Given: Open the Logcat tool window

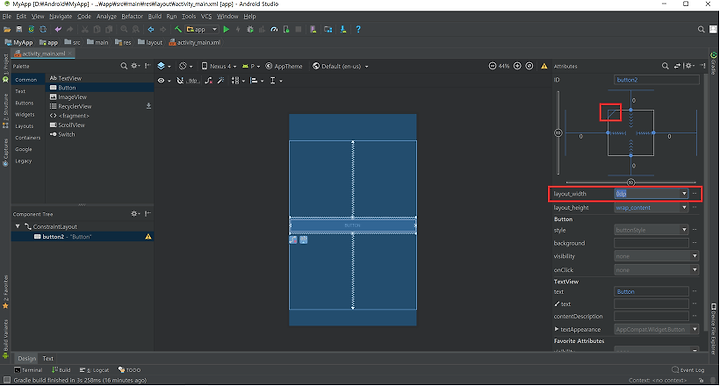Looking at the screenshot, I should 94,370.
